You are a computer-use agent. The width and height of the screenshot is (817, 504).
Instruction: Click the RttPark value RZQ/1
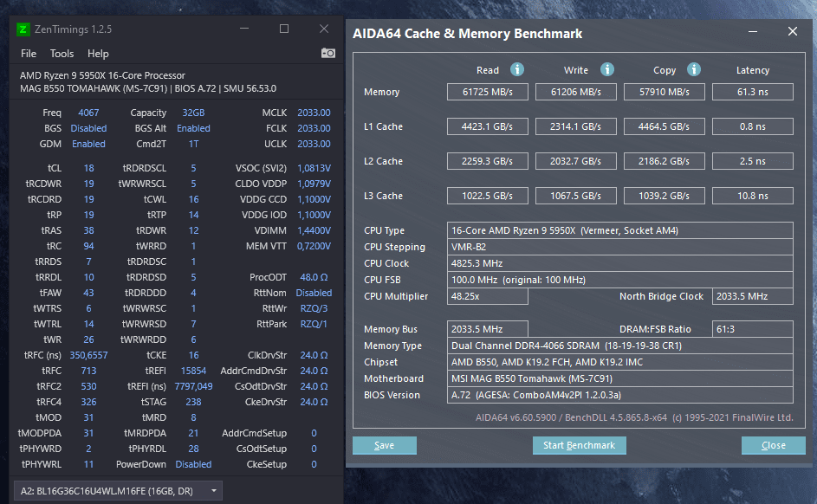click(x=314, y=324)
